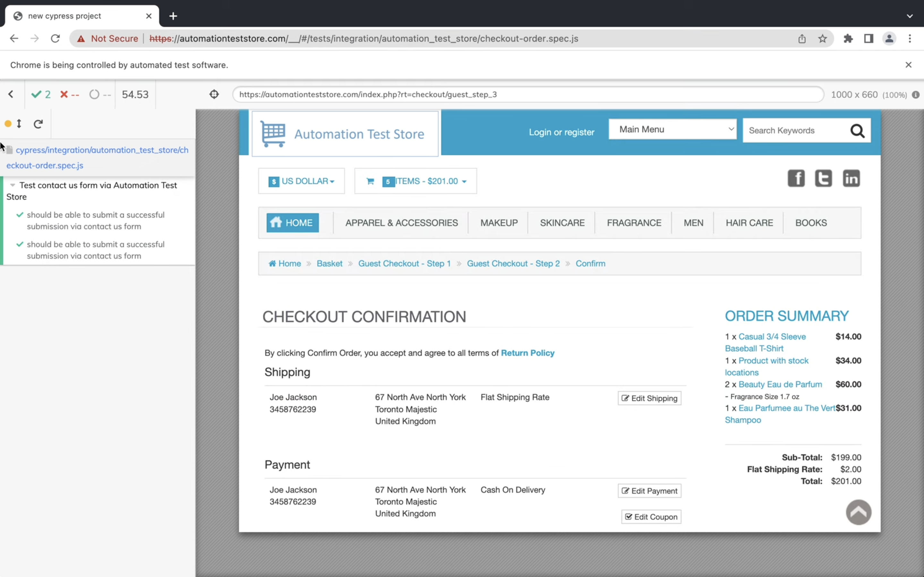Open the cart items $201.00 dropdown
This screenshot has height=577, width=924.
[x=415, y=181]
